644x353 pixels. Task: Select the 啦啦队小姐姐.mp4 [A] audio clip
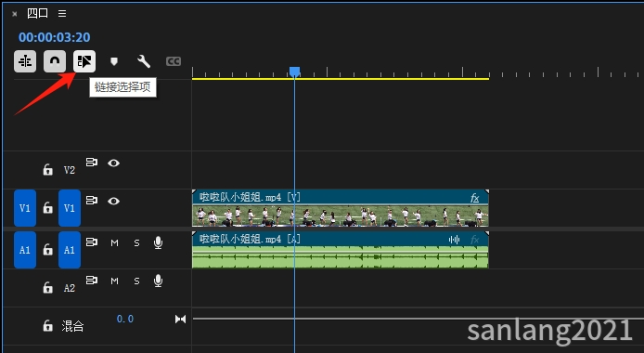(x=341, y=250)
